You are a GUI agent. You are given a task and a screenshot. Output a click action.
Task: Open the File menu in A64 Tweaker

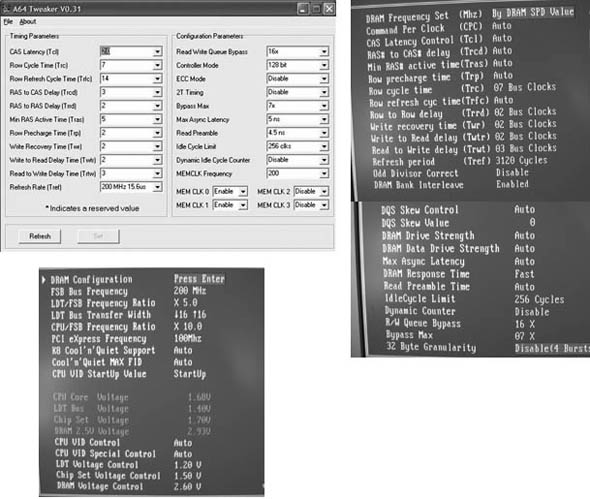point(8,22)
